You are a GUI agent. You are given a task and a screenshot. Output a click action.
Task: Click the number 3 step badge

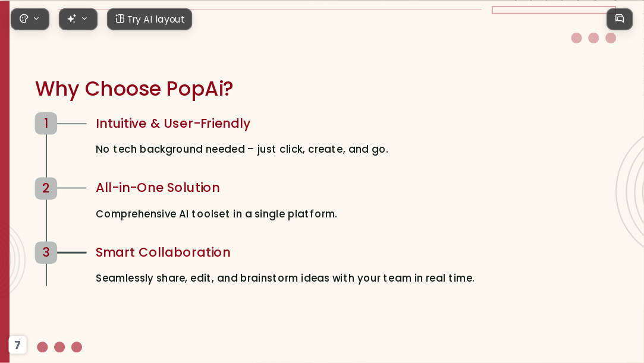(x=46, y=252)
